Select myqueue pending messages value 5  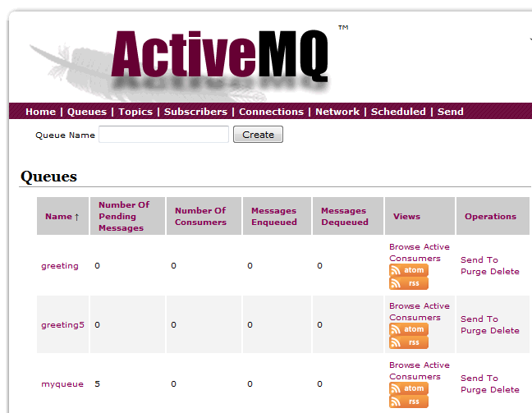click(x=98, y=383)
